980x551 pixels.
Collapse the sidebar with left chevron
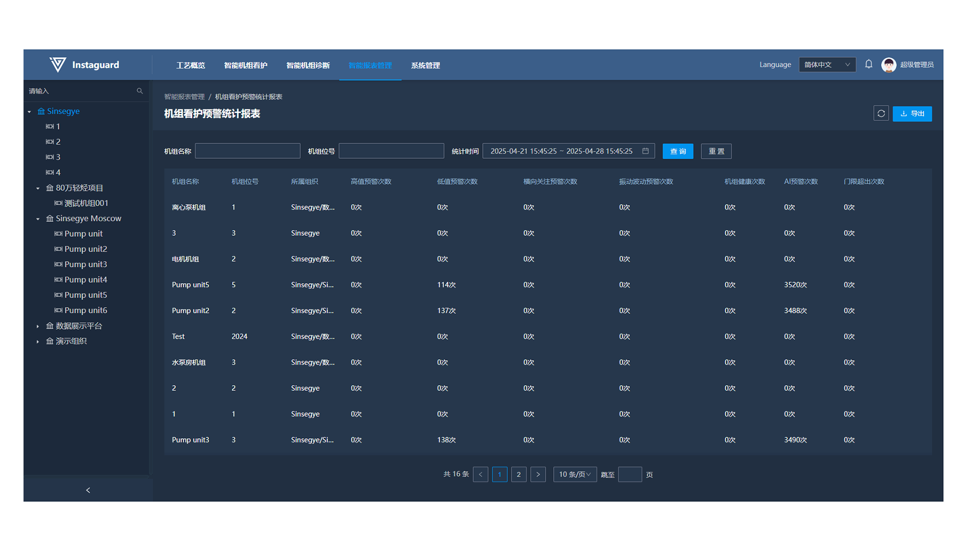pyautogui.click(x=88, y=490)
